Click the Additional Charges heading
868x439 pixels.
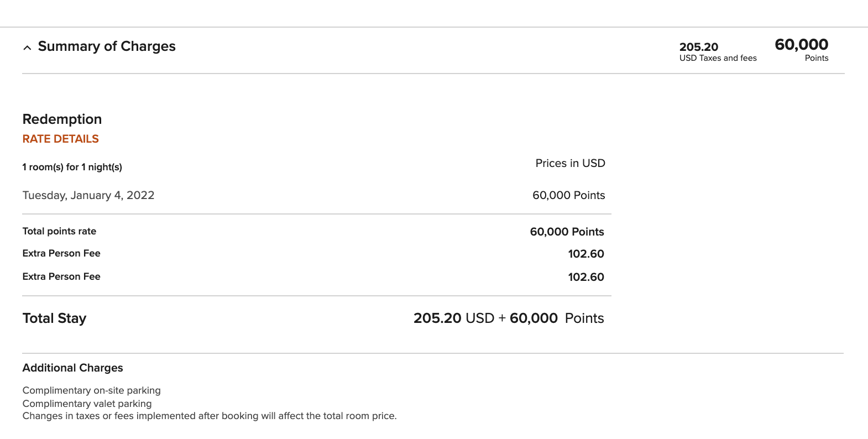click(72, 368)
